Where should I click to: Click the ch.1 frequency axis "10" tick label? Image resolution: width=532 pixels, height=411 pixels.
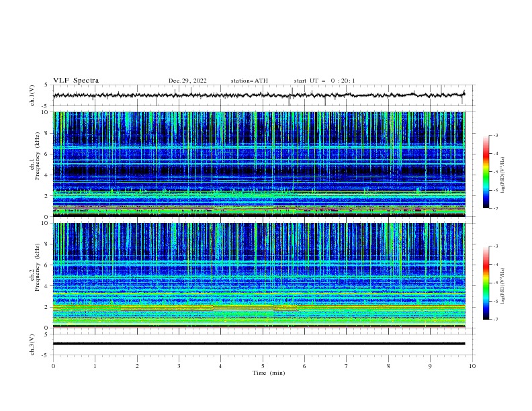point(45,112)
